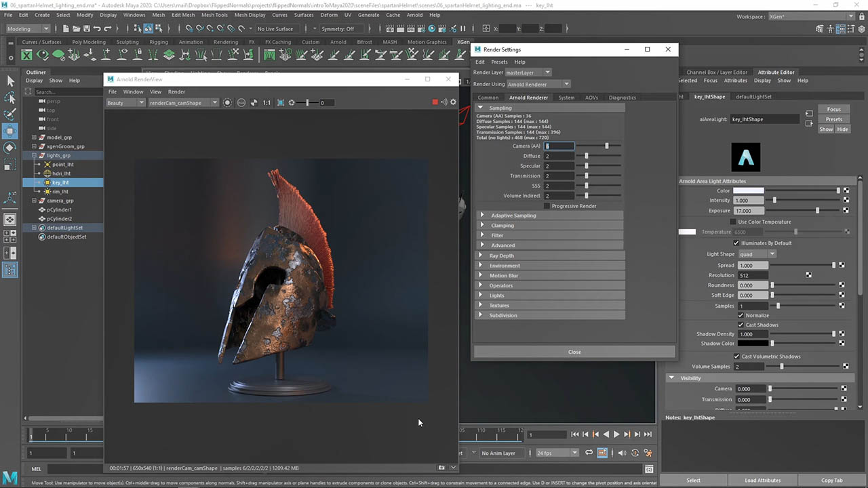Open the Beauty AOV dropdown in RenderView
The image size is (868, 488).
click(125, 103)
